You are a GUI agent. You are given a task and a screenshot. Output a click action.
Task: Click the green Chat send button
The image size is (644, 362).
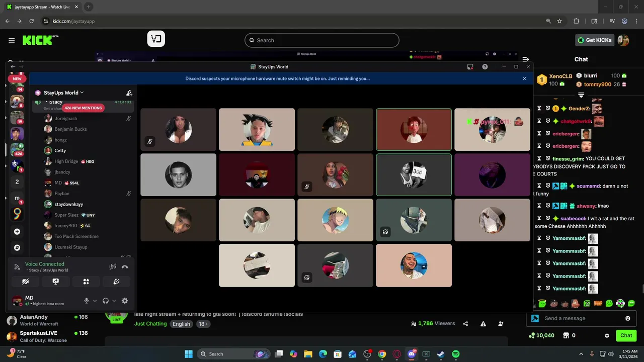[x=626, y=335]
